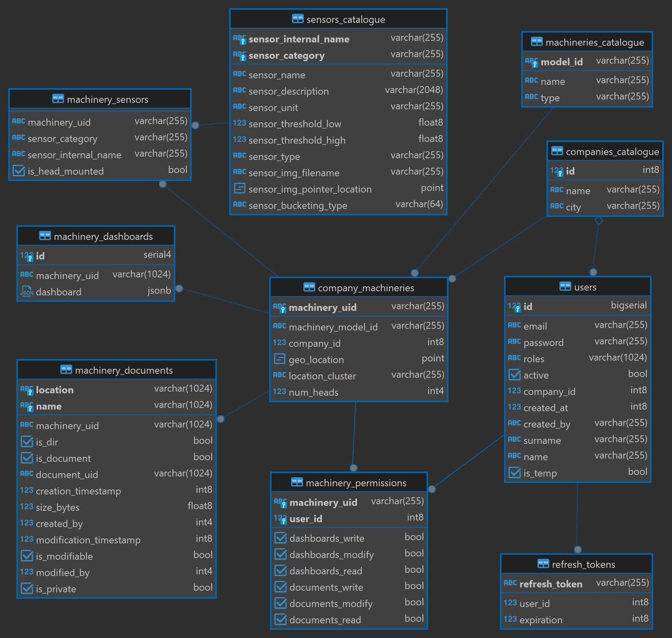
Task: Click the companies_catalogue table icon
Action: tap(557, 151)
